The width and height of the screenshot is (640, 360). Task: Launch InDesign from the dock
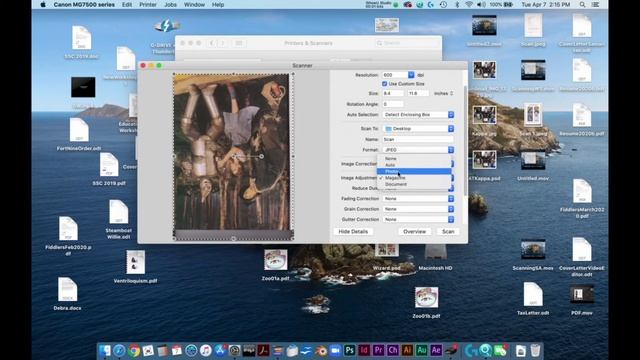(364, 350)
